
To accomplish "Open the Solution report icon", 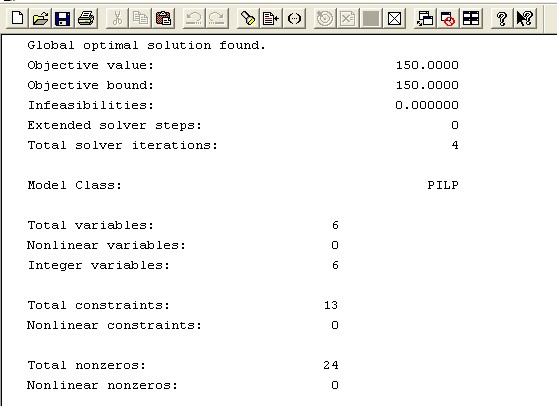I will [x=348, y=18].
